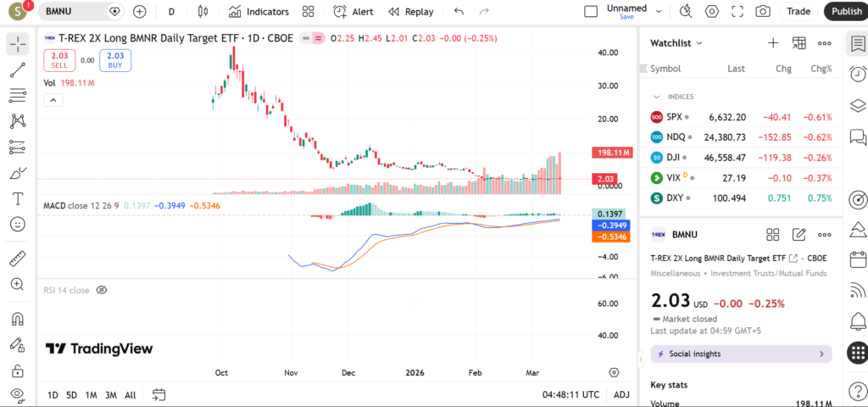The image size is (868, 407).
Task: Click the Publish button
Action: (845, 12)
